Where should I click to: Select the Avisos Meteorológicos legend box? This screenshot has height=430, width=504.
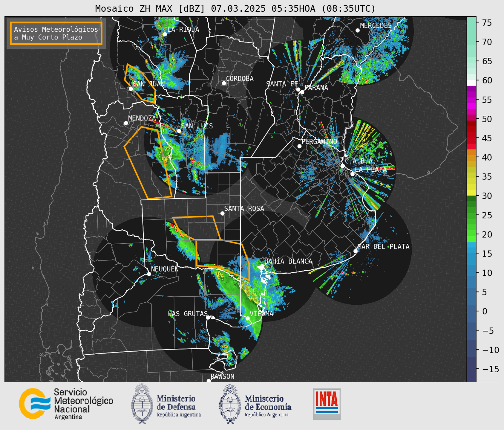[56, 33]
